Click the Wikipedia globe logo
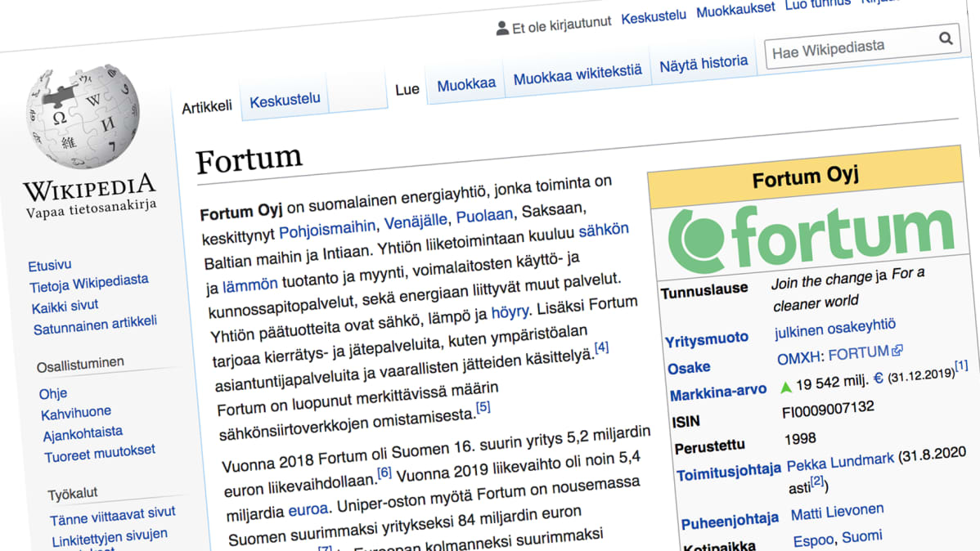Image resolution: width=980 pixels, height=551 pixels. [83, 117]
